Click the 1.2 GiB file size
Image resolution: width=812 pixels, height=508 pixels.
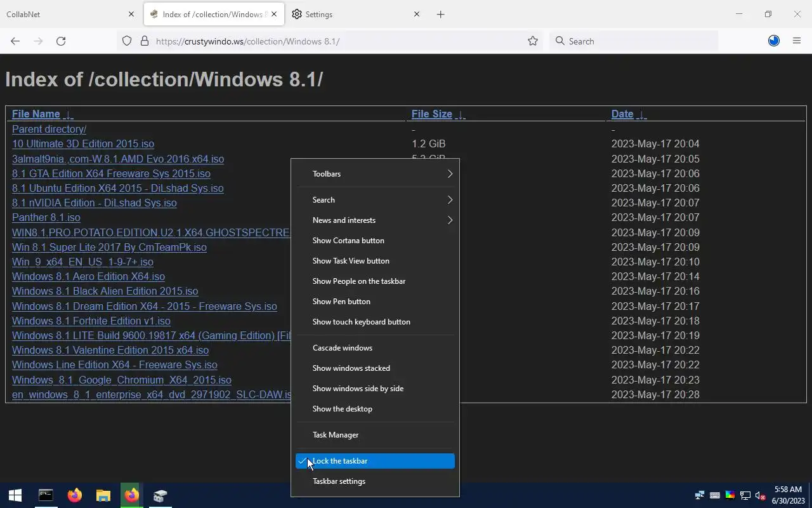[428, 144]
